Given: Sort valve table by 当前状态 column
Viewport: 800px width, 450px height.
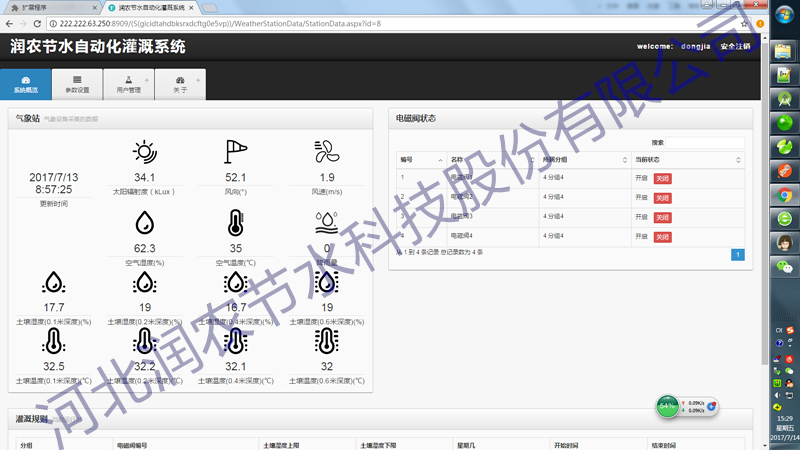Looking at the screenshot, I should click(689, 159).
